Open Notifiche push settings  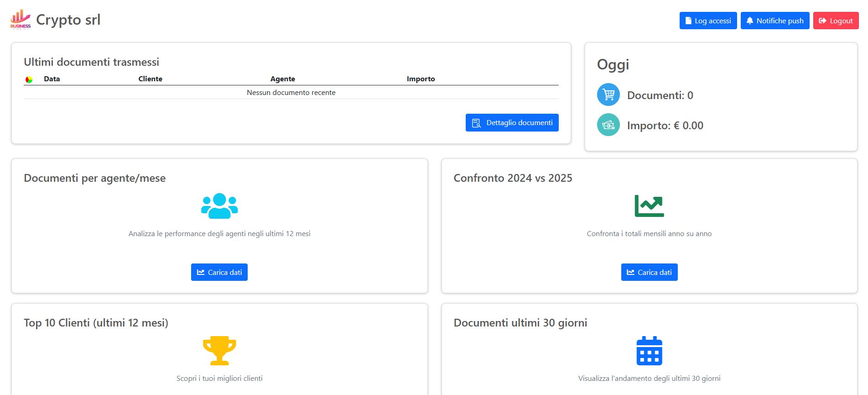[774, 21]
